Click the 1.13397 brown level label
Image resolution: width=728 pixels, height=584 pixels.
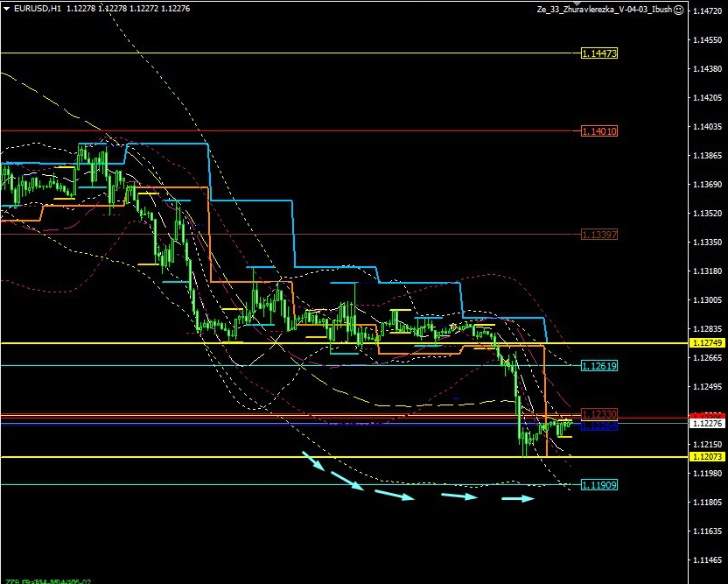(x=599, y=234)
